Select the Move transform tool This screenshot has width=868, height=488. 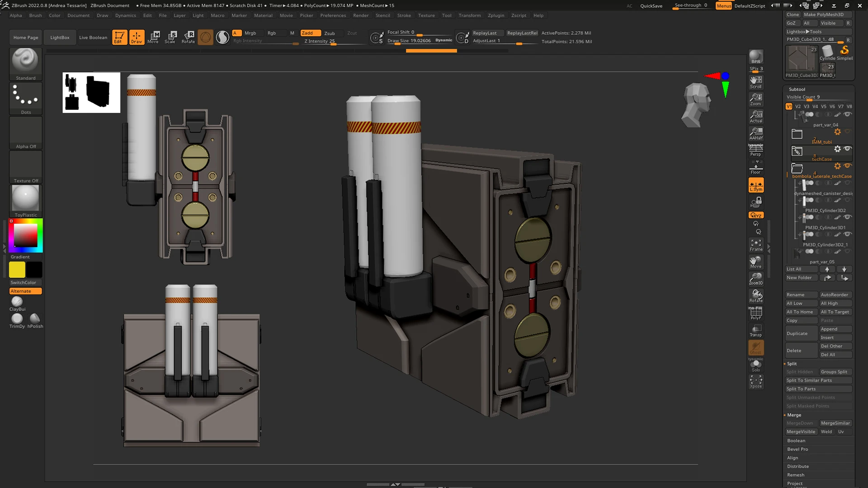153,37
